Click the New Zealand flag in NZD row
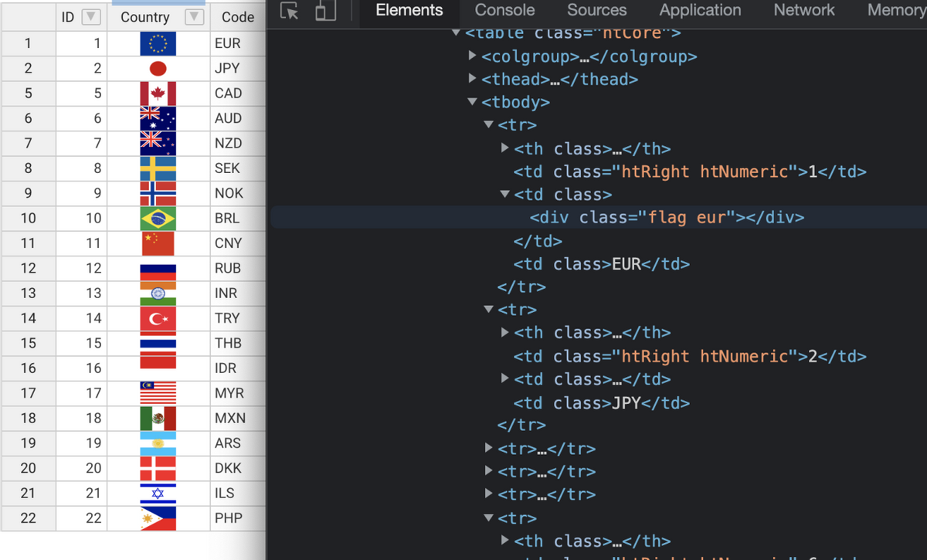The height and width of the screenshot is (560, 927). pos(158,143)
